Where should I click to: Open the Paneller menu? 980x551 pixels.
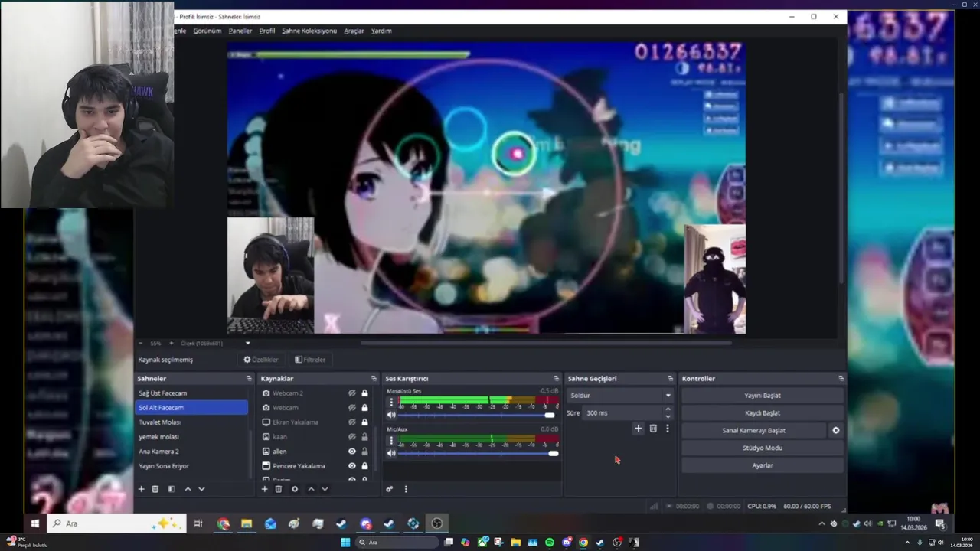pos(240,31)
